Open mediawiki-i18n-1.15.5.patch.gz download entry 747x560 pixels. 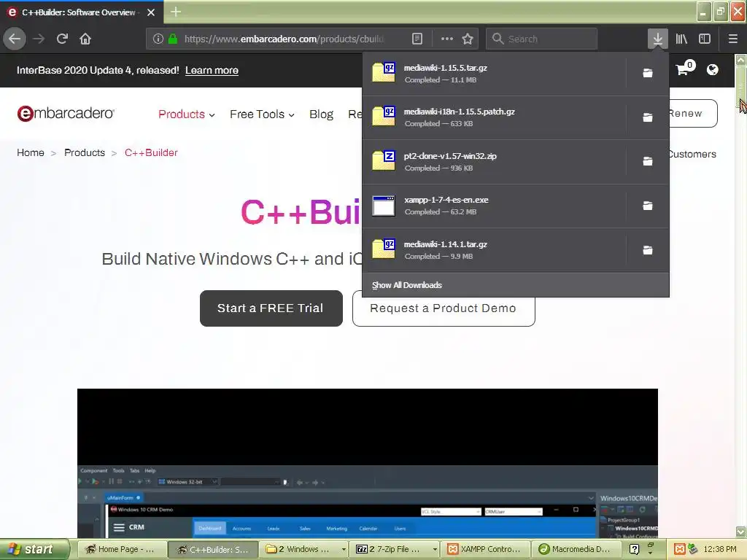pyautogui.click(x=494, y=117)
